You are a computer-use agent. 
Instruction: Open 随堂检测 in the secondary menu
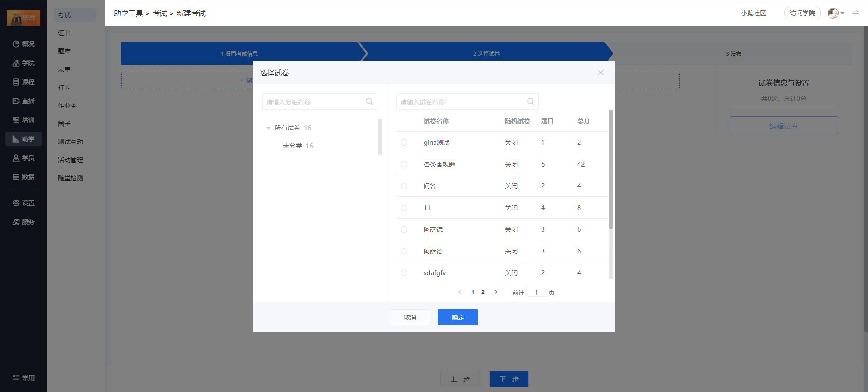(x=71, y=178)
